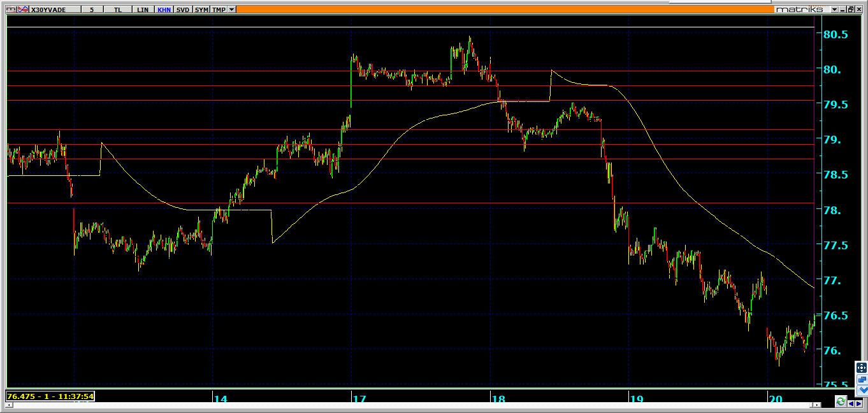Click the 79.5 price axis label
Image resolution: width=868 pixels, height=413 pixels.
coord(835,105)
